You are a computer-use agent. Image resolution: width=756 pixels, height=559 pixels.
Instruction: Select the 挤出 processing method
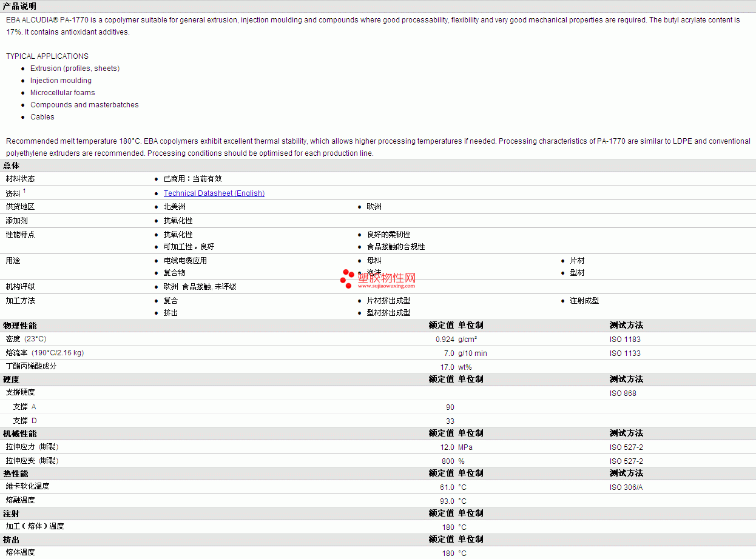[171, 313]
